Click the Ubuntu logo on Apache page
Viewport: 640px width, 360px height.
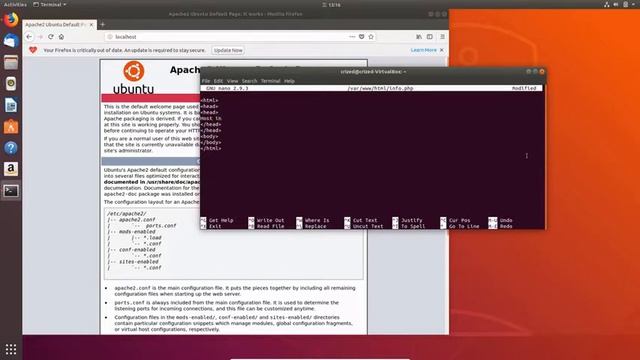tap(133, 78)
